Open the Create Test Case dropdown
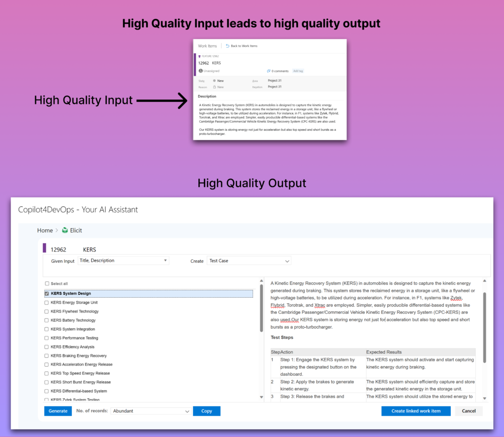This screenshot has width=504, height=437. [x=249, y=261]
